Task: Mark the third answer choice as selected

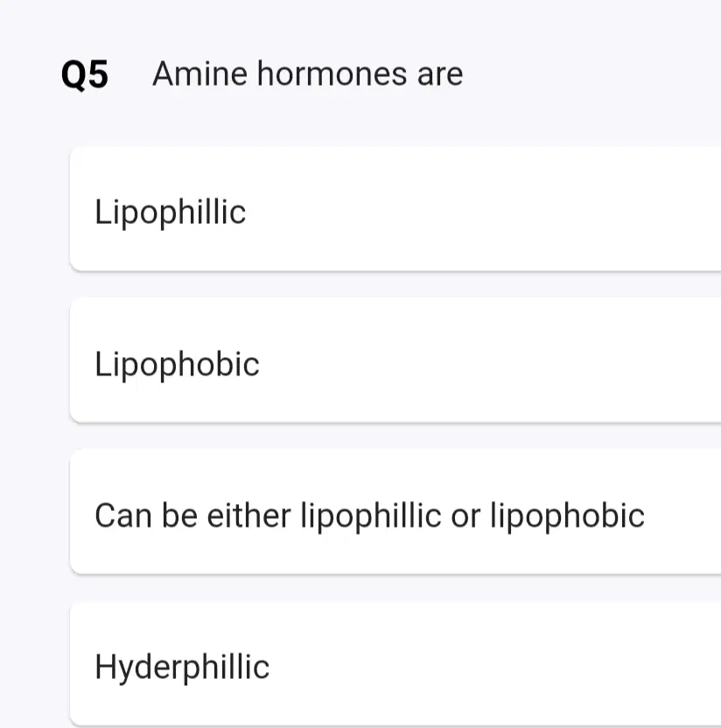Action: point(395,513)
